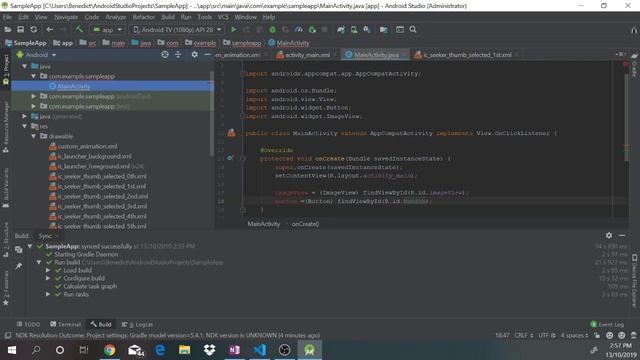The image size is (640, 360).
Task: Toggle view icon in Build panel sidebar
Action: tap(19, 250)
